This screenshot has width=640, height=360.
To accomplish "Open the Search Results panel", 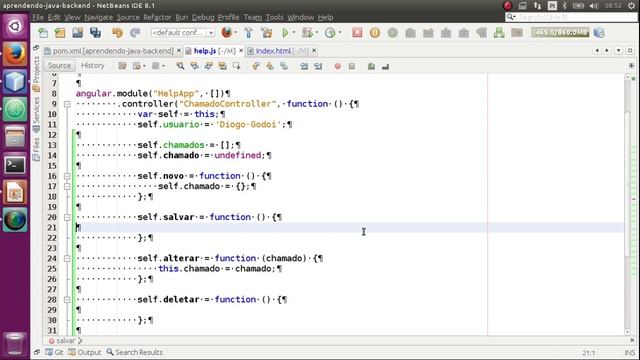I will [x=135, y=352].
